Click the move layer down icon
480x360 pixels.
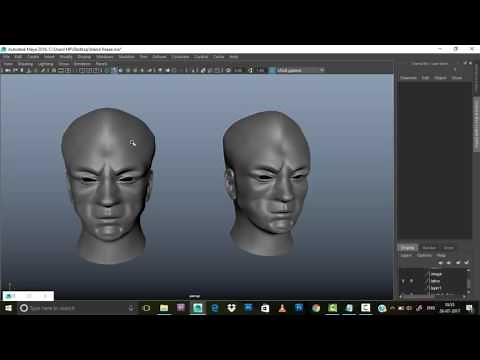pos(449,263)
